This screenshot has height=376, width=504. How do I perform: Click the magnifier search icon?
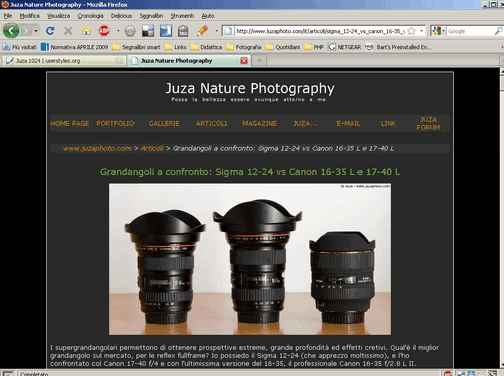tap(498, 31)
